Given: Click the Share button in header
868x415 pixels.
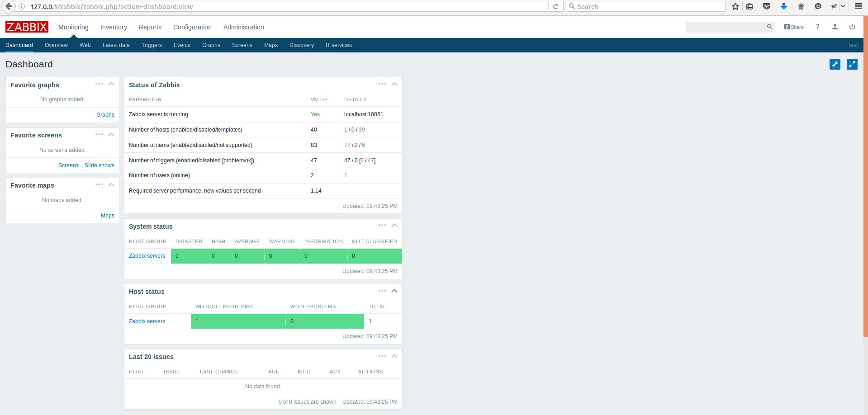Looking at the screenshot, I should 794,27.
